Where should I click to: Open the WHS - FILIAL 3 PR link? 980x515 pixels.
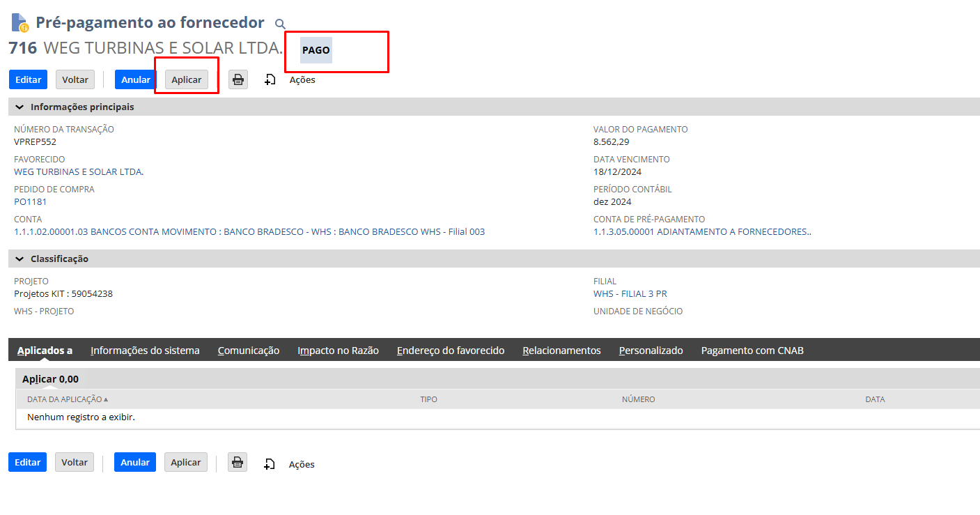click(630, 294)
